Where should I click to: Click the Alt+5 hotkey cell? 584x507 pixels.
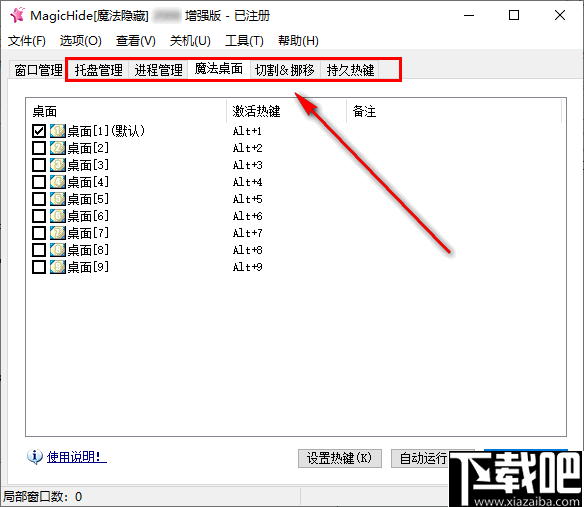(x=247, y=199)
